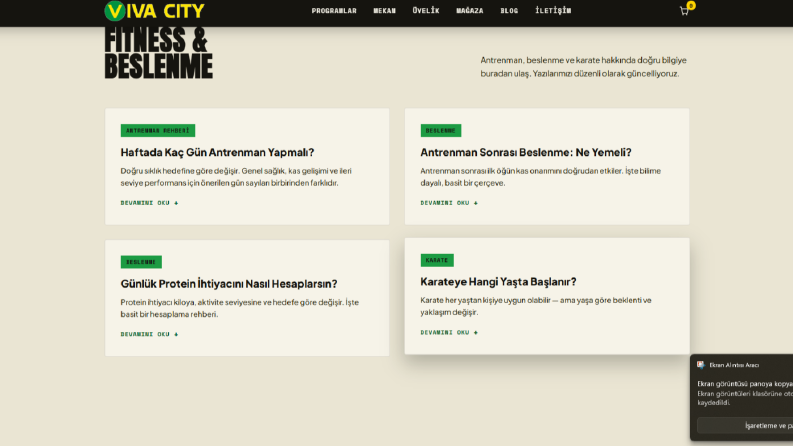Viewport: 793px width, 446px height.
Task: Click the İşaretleme button in the notification
Action: (745, 426)
